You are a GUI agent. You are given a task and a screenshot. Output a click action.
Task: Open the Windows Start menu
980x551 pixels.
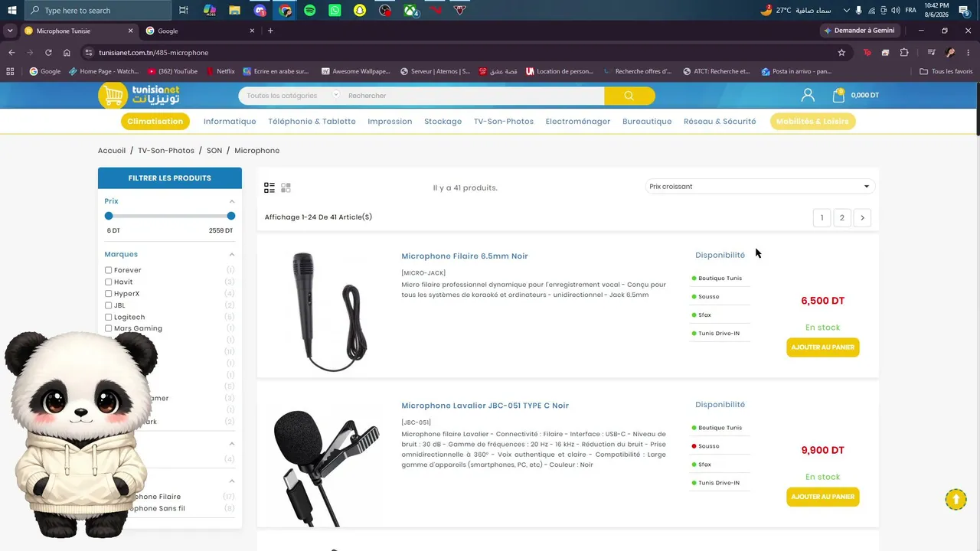coord(12,10)
